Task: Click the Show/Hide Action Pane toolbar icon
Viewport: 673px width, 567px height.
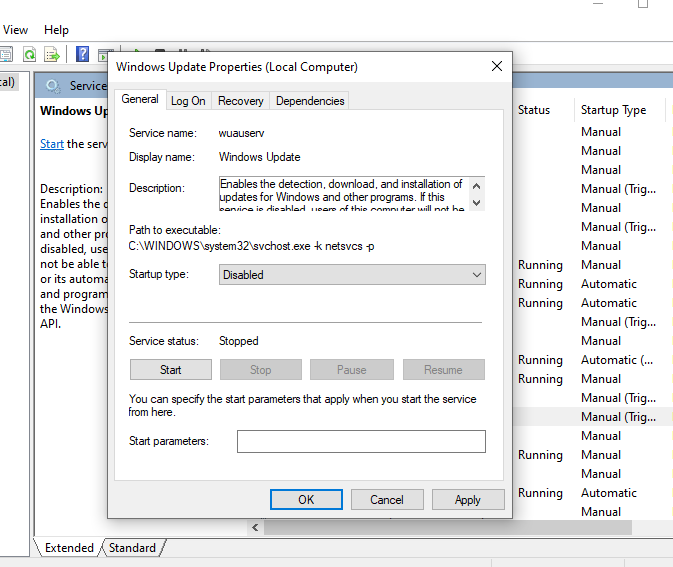Action: point(103,55)
